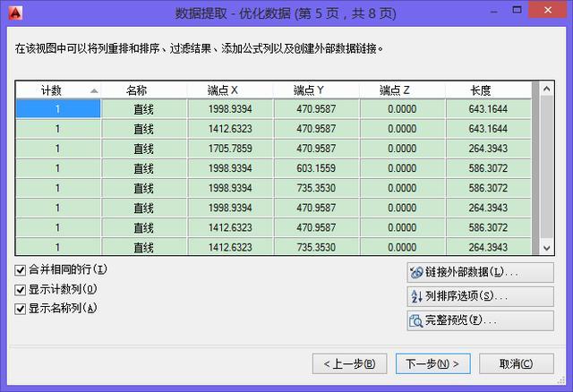Open 列排序选项(S) dialog
573x392 pixels.
(x=480, y=296)
